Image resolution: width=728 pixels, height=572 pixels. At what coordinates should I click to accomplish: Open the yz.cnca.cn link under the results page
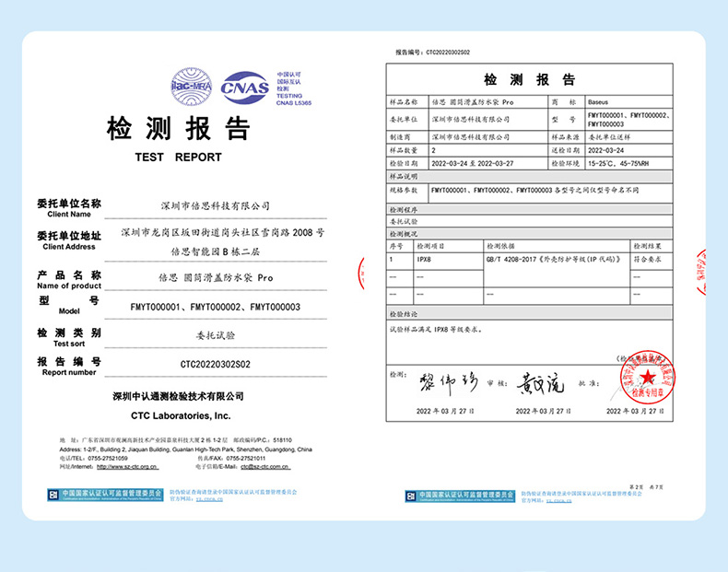coord(558,500)
